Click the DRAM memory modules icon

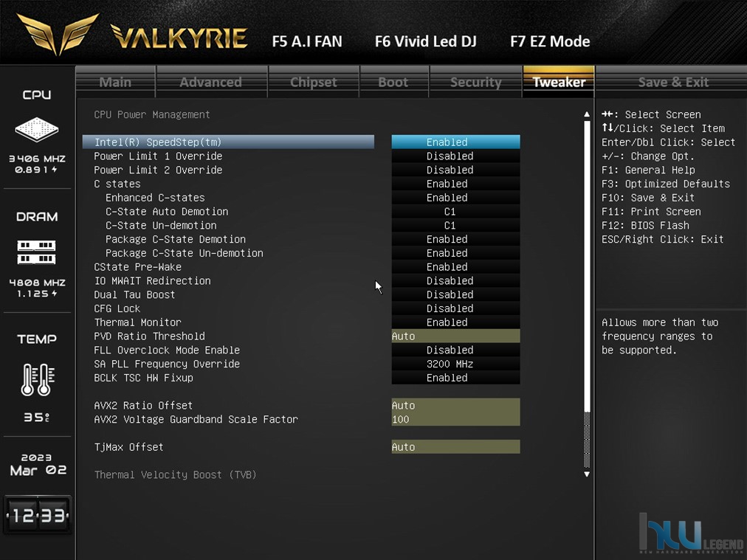pos(37,252)
